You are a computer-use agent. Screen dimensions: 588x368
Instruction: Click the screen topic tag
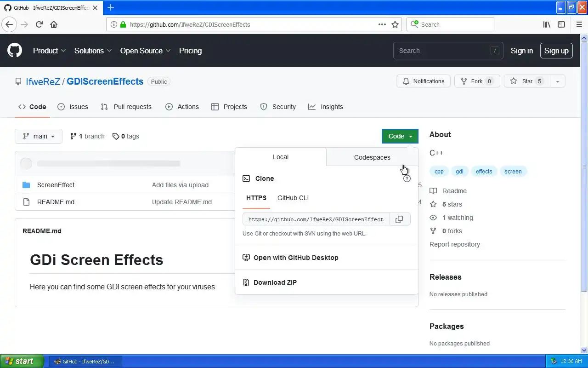pos(513,172)
